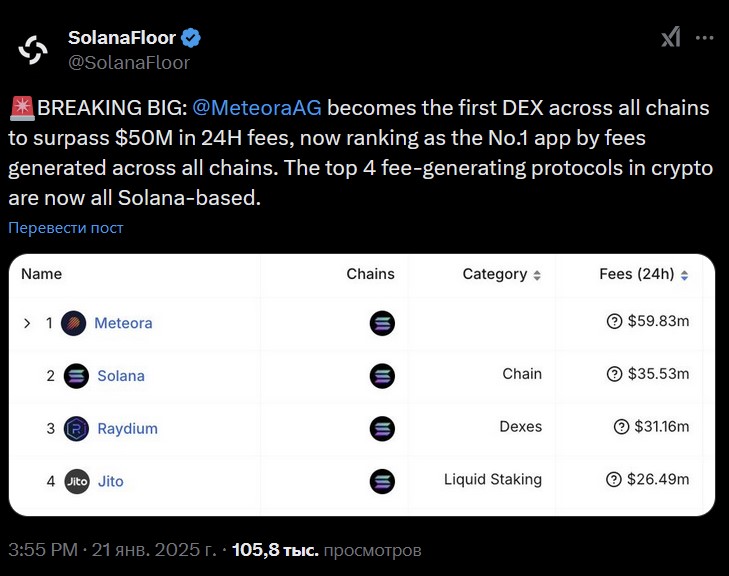
Task: Click the Перевести пост translate link
Action: pos(66,228)
